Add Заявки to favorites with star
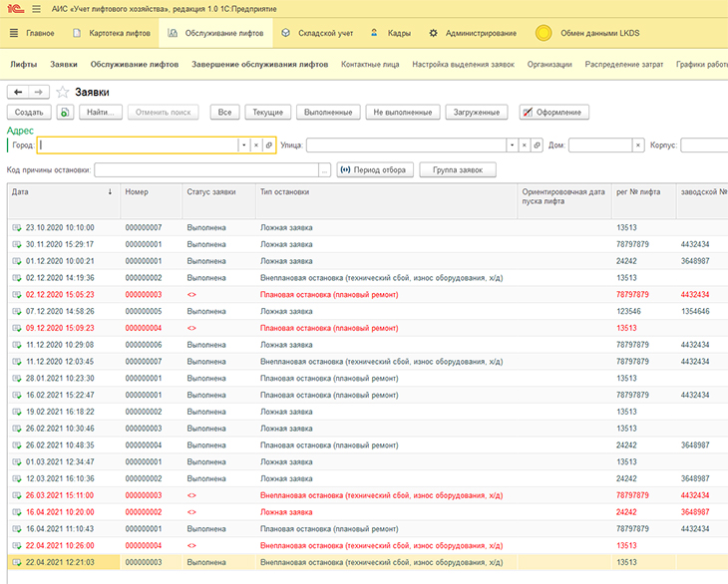Screen dimensions: 728x584 62,92
